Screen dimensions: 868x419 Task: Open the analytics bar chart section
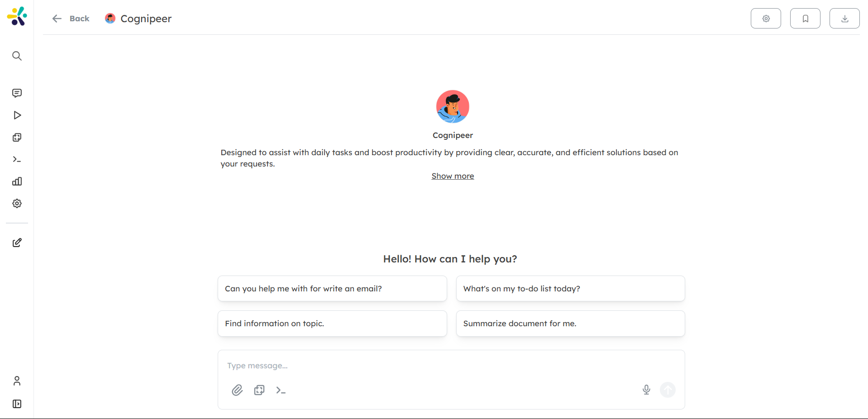[x=17, y=181]
